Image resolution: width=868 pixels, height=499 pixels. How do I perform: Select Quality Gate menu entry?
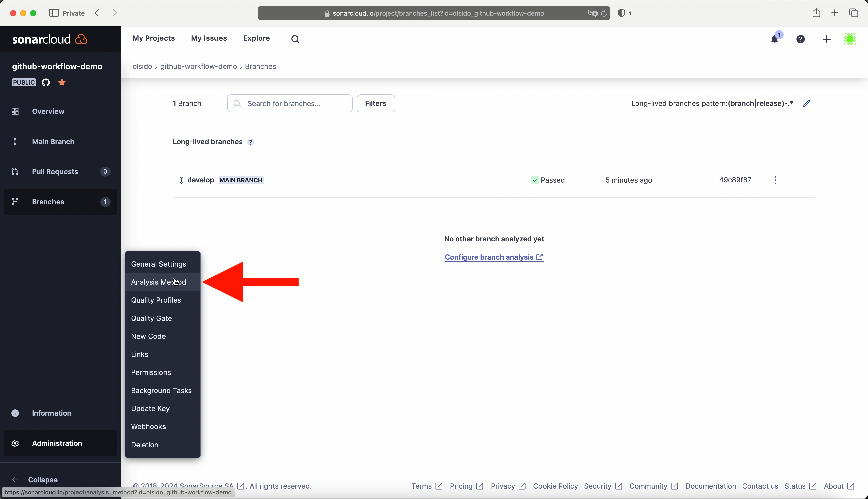(151, 318)
